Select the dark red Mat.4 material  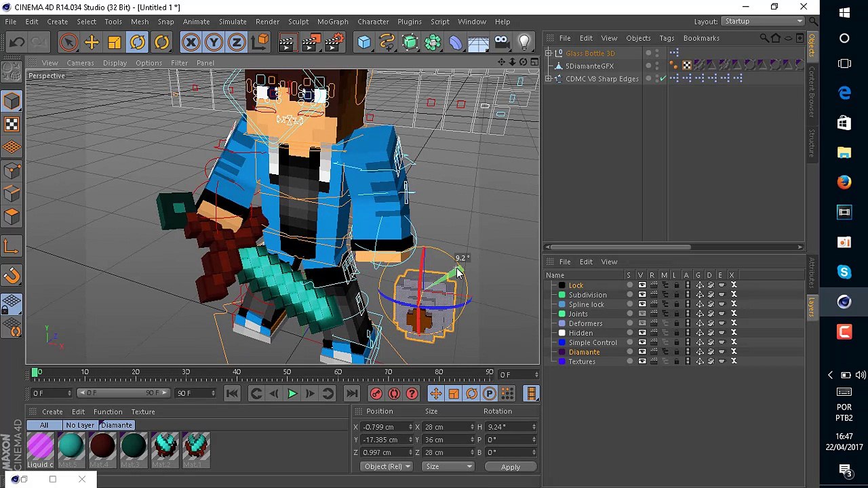point(102,447)
